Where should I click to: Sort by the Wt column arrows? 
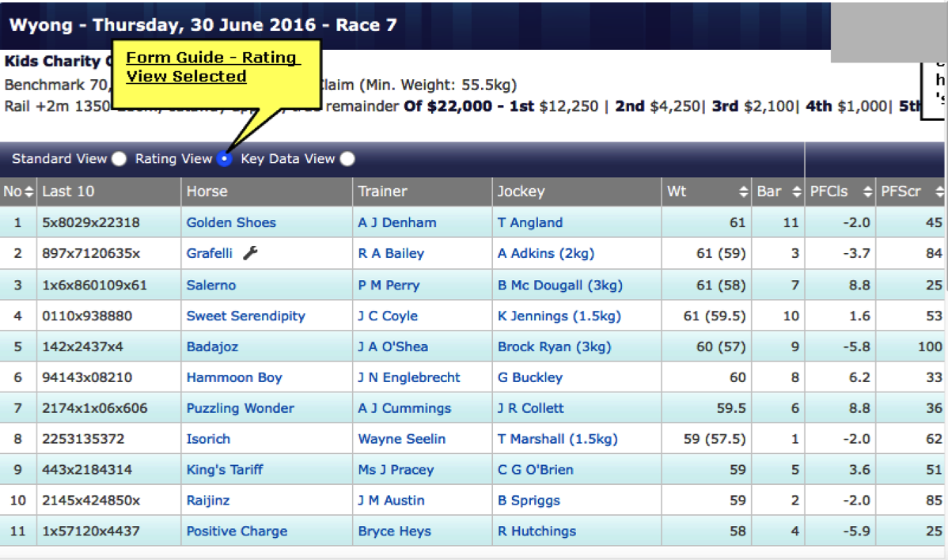[x=743, y=192]
